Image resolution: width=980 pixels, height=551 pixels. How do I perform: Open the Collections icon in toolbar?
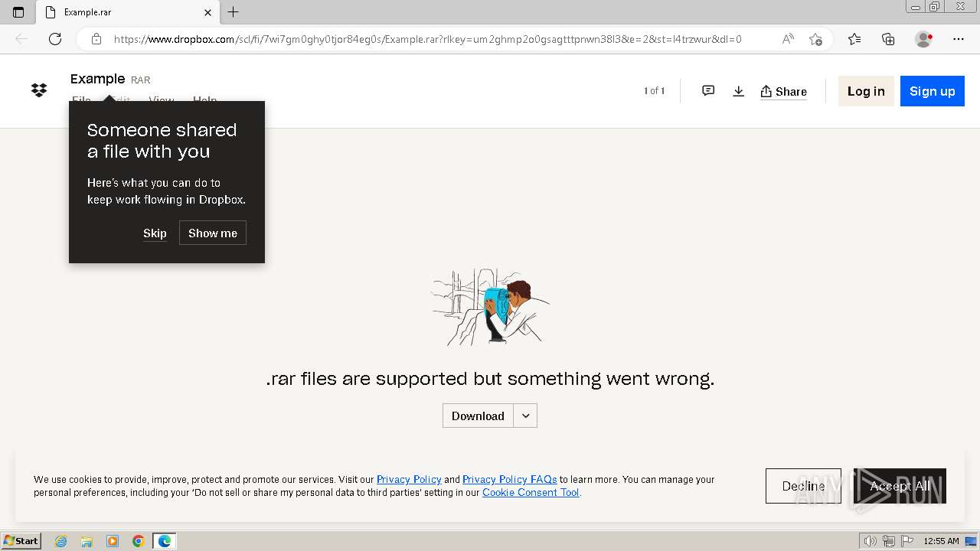(x=888, y=39)
